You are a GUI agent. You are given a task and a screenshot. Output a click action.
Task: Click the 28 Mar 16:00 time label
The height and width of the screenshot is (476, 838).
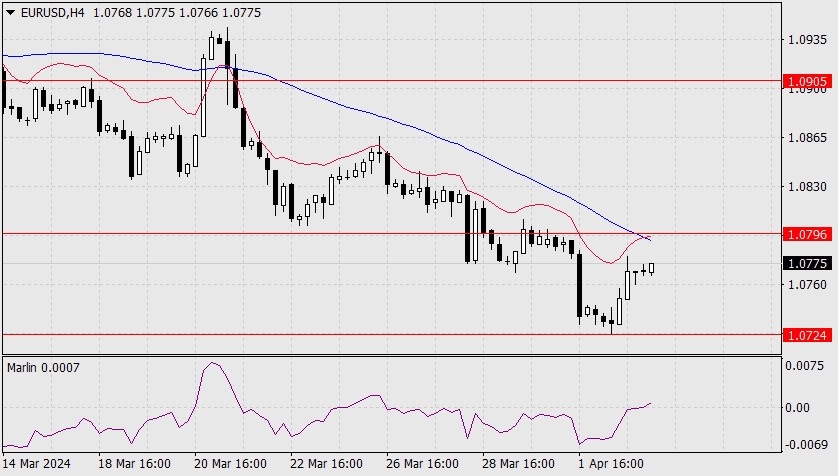[x=518, y=464]
